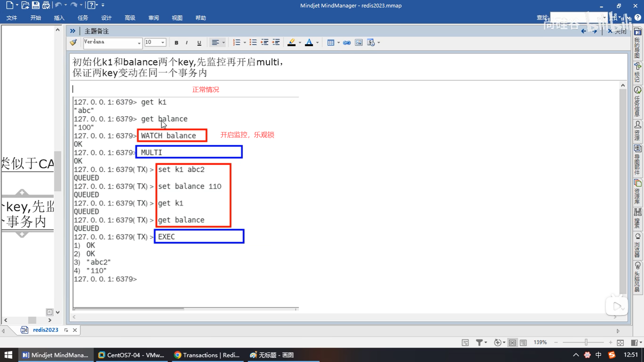This screenshot has height=362, width=644.
Task: Click the zoom slider handle in status bar
Action: coord(586,342)
